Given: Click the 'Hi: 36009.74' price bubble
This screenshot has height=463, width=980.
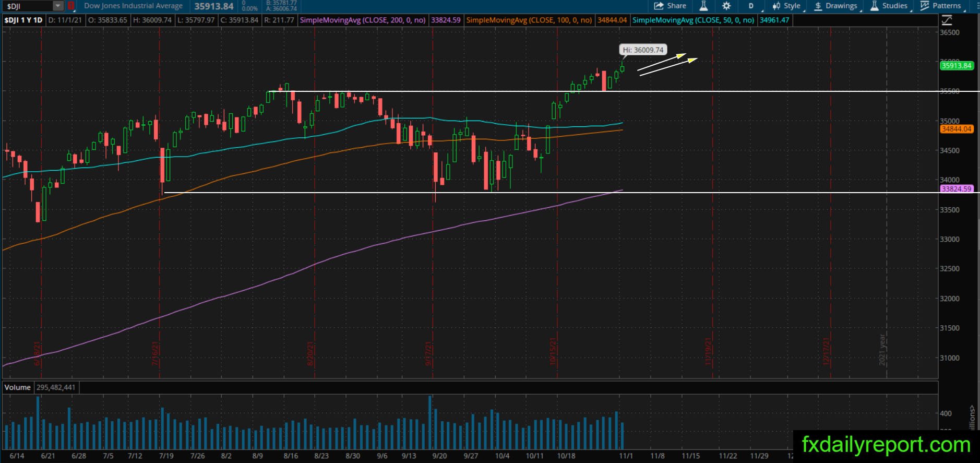Looking at the screenshot, I should [x=643, y=50].
